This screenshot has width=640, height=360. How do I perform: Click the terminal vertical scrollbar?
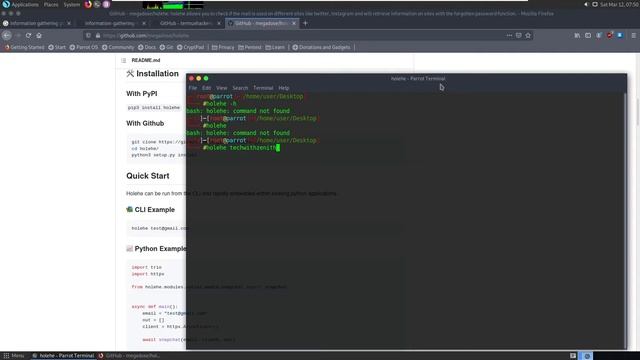[x=625, y=220]
